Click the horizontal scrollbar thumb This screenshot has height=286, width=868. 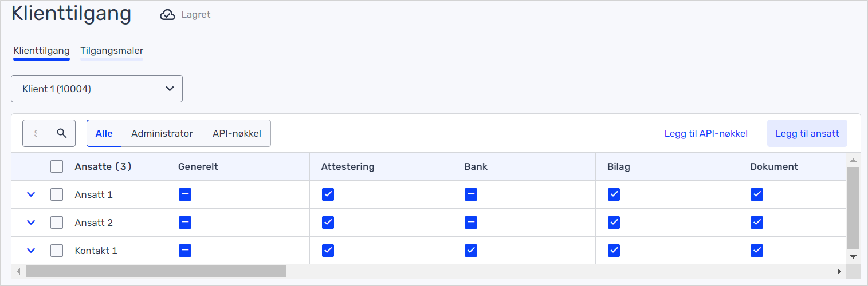coord(156,271)
